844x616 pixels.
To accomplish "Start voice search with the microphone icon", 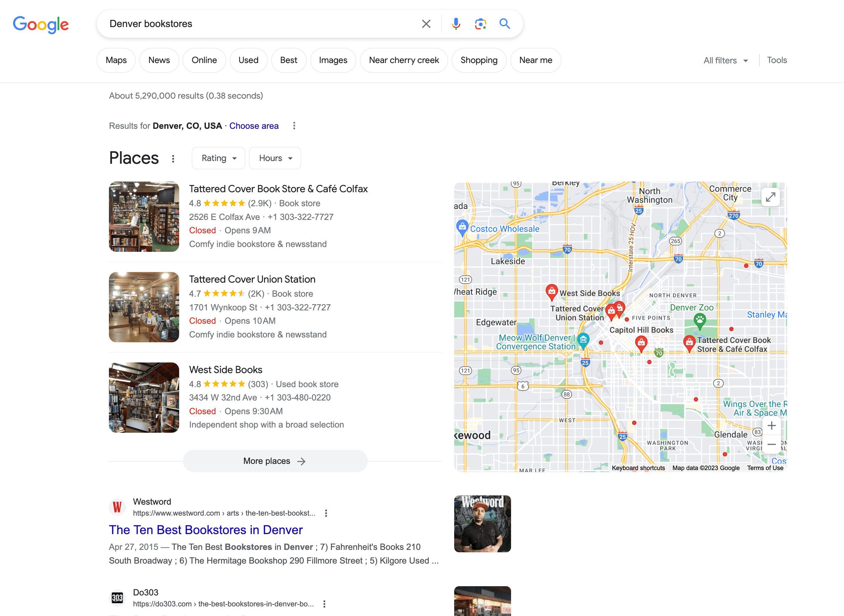I will pos(456,24).
